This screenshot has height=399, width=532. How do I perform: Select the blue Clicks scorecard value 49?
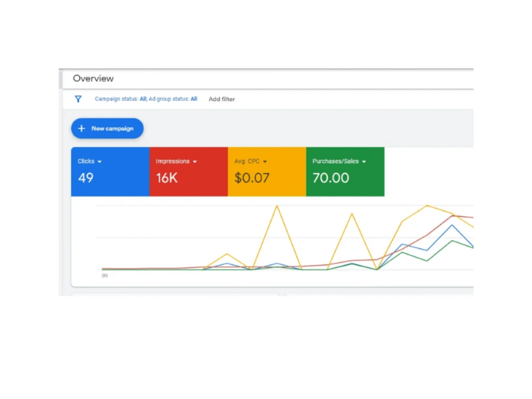[x=86, y=178]
